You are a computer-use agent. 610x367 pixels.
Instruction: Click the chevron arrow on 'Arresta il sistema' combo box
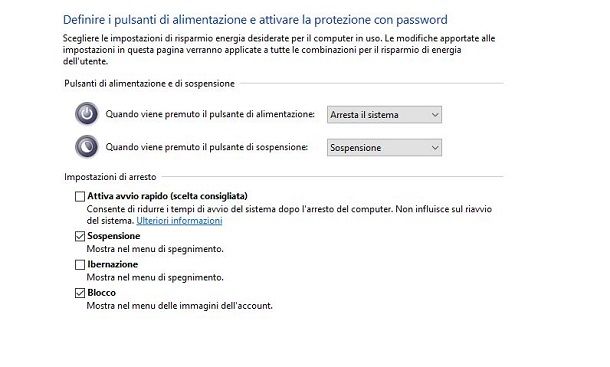pyautogui.click(x=435, y=115)
